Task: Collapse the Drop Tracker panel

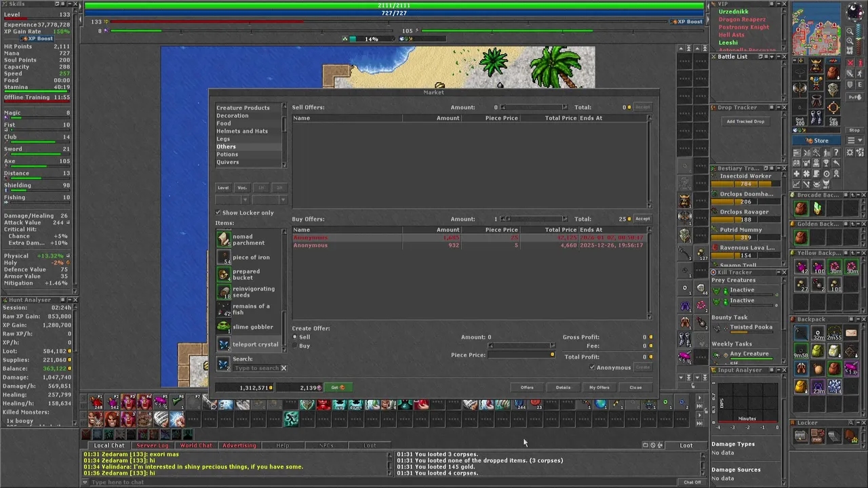Action: click(778, 107)
